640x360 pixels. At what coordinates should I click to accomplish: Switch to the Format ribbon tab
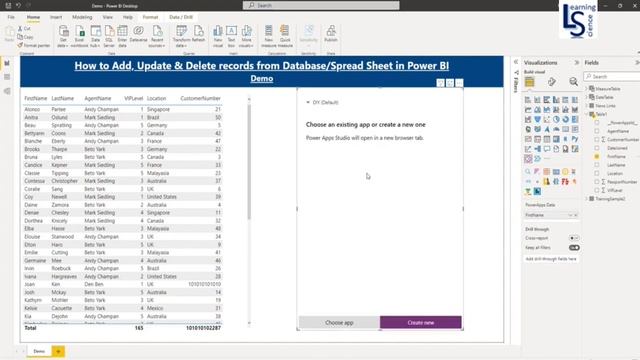point(150,17)
